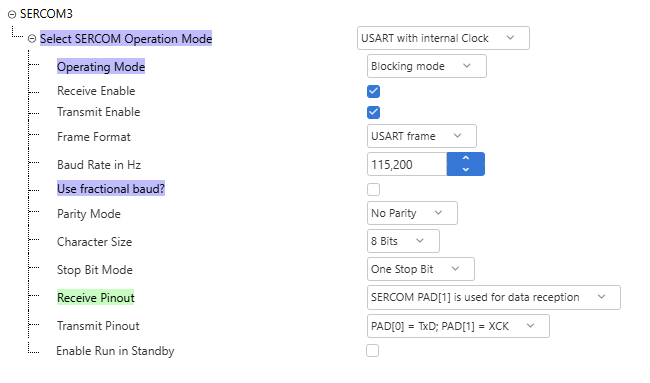The height and width of the screenshot is (383, 650).
Task: Collapse the SERCOM3 tree node
Action: (x=12, y=15)
